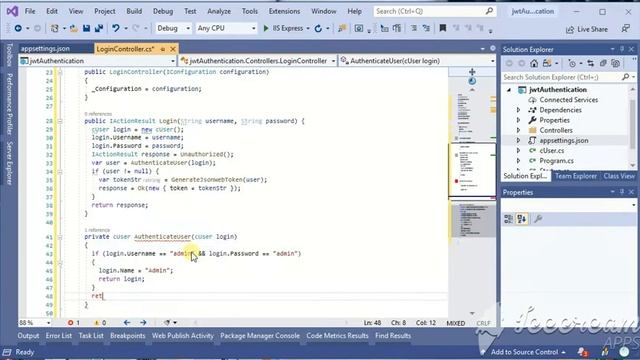Click Show All Files icon in Solution Explorer
Image resolution: width=640 pixels, height=360 pixels.
616,63
